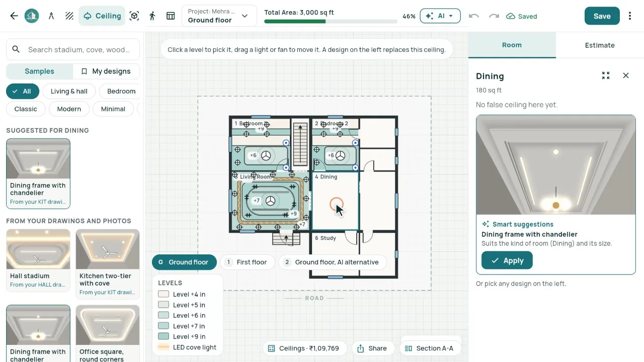Click the search magnifier icon

[16, 49]
